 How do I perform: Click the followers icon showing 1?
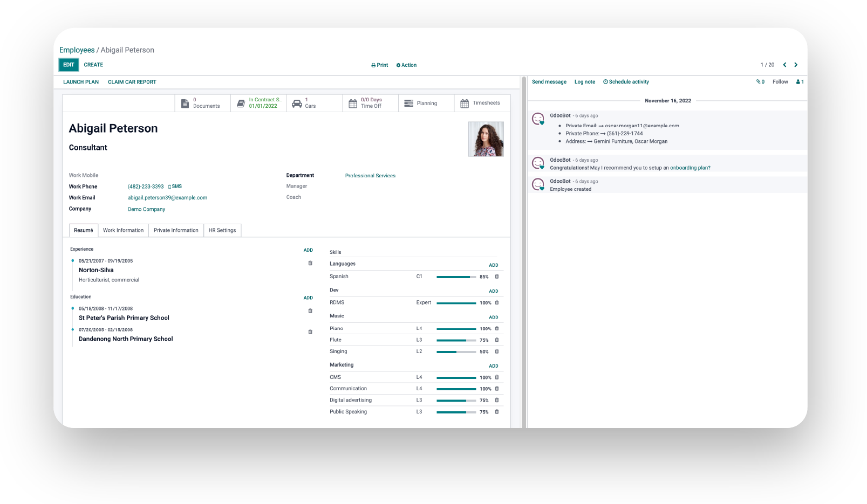pyautogui.click(x=799, y=81)
